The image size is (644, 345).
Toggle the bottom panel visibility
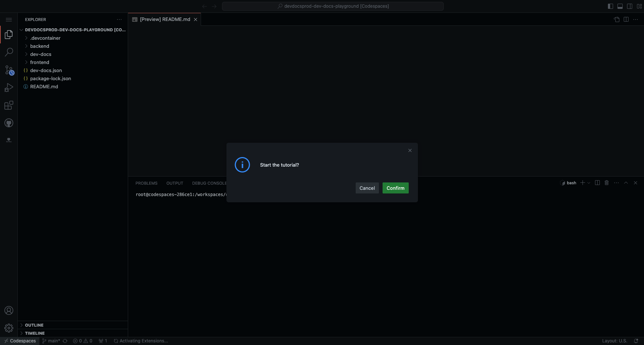tap(620, 6)
